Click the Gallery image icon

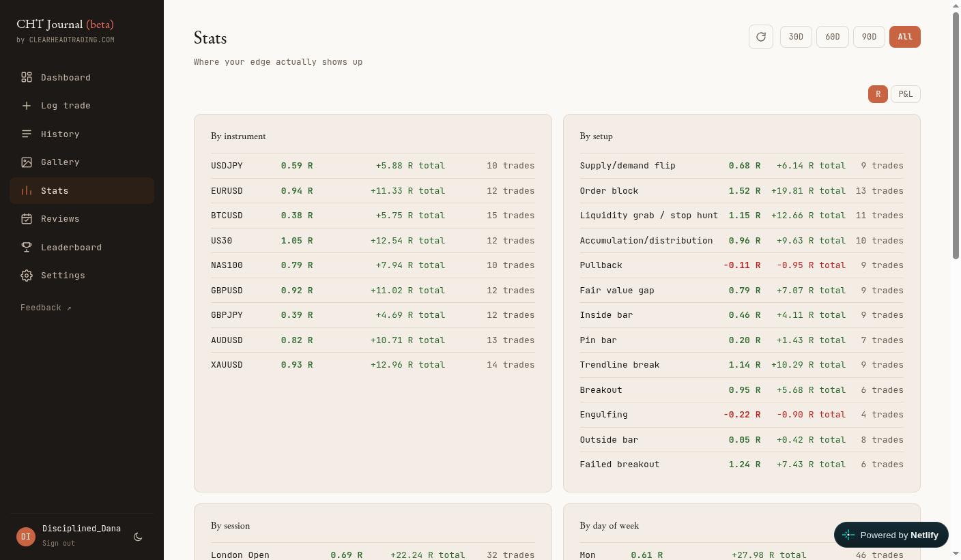point(27,162)
